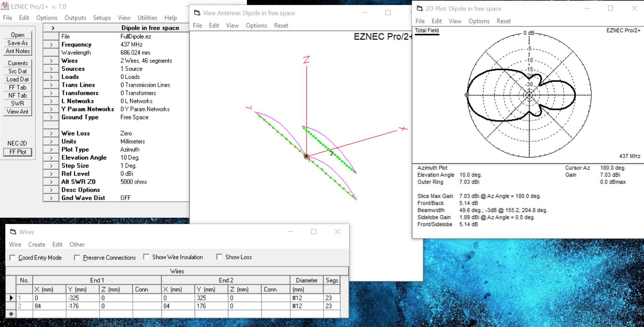Open the Utilities menu in EZNEC

tap(147, 18)
